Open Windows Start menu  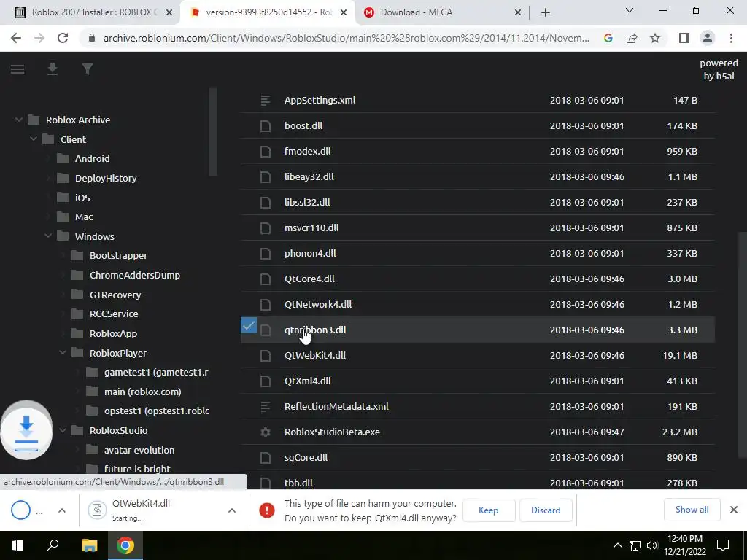point(18,545)
